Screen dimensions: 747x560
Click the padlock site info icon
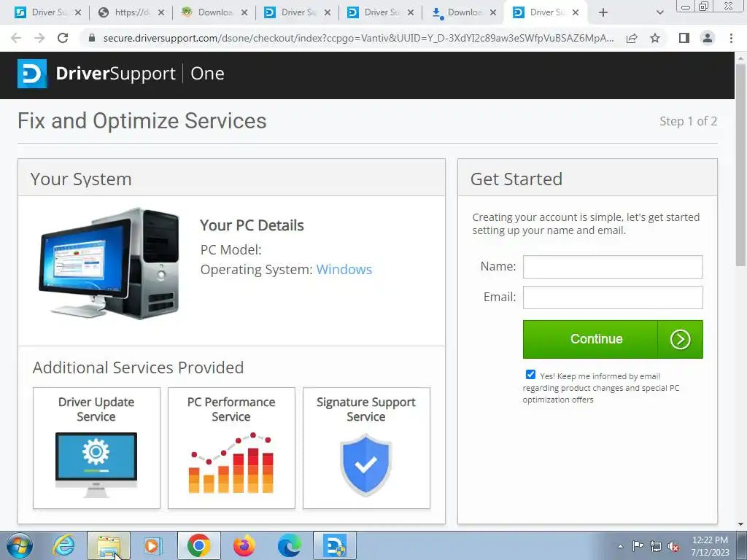(x=92, y=38)
